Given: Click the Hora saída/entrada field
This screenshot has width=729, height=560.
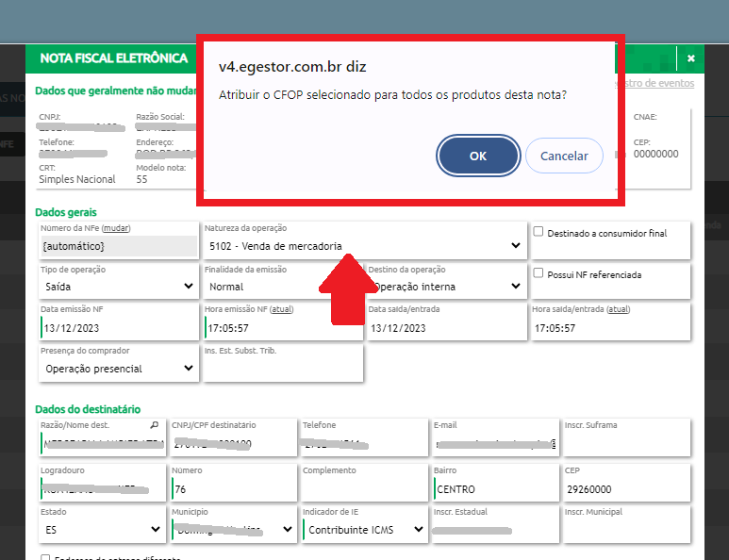Looking at the screenshot, I should point(611,328).
